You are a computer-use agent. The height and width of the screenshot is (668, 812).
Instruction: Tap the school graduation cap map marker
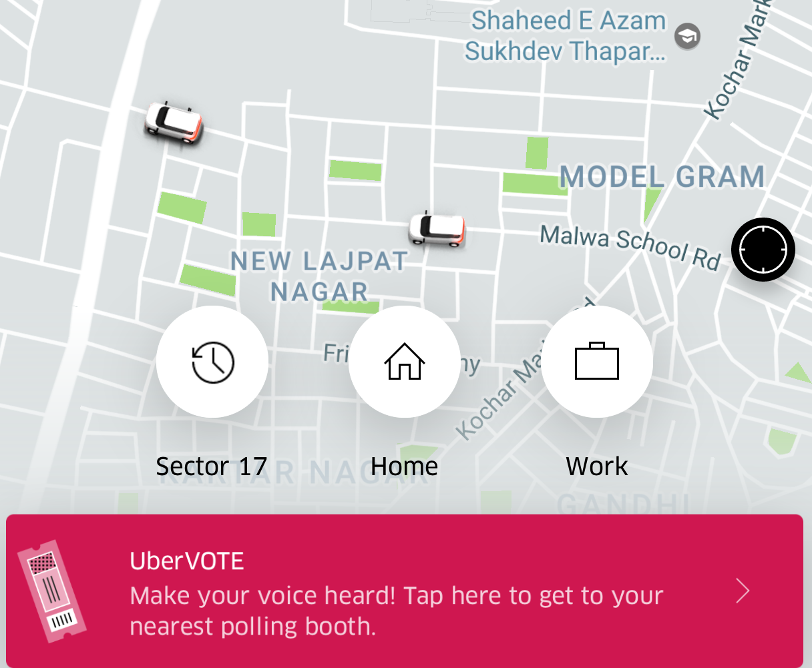point(687,36)
